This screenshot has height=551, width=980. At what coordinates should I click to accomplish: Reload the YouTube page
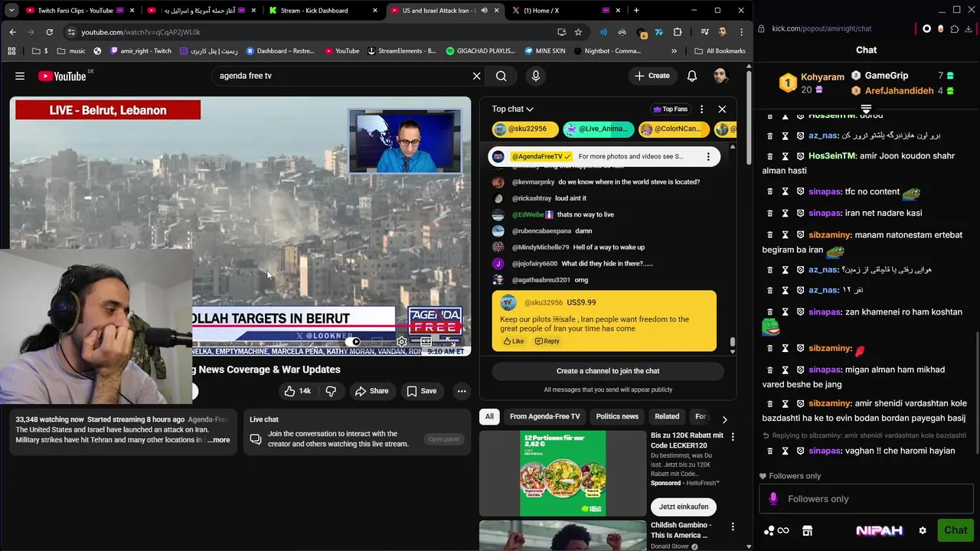coord(49,32)
